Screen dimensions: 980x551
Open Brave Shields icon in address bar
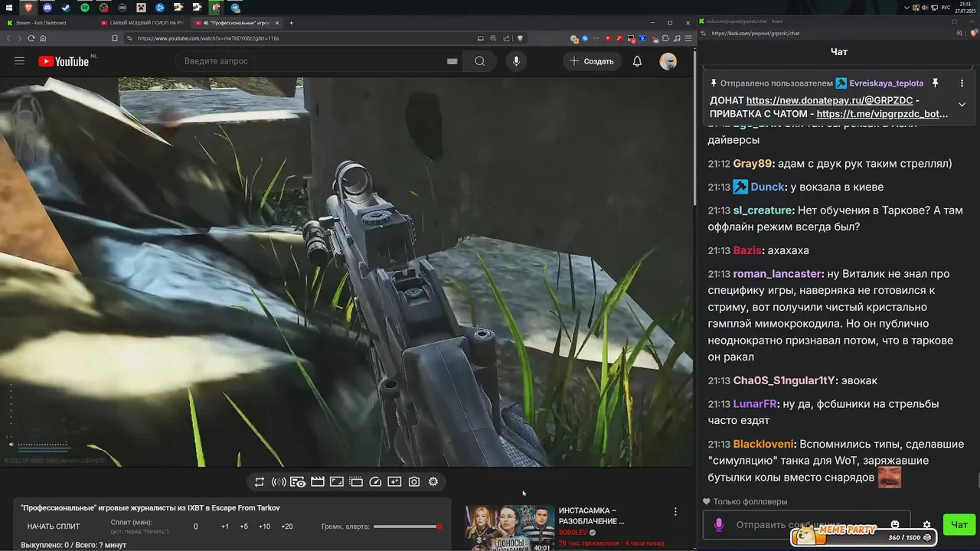(520, 38)
